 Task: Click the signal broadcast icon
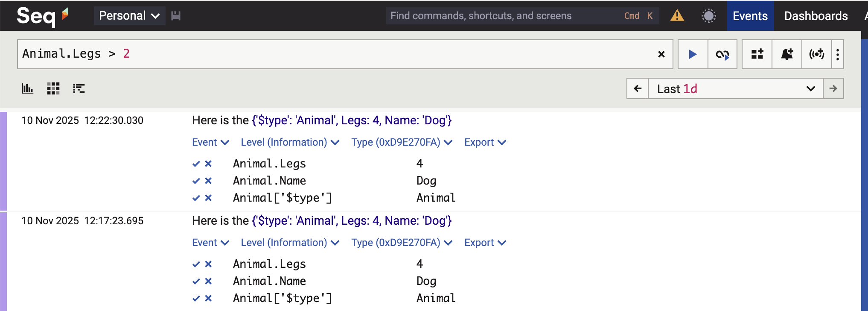[x=816, y=54]
